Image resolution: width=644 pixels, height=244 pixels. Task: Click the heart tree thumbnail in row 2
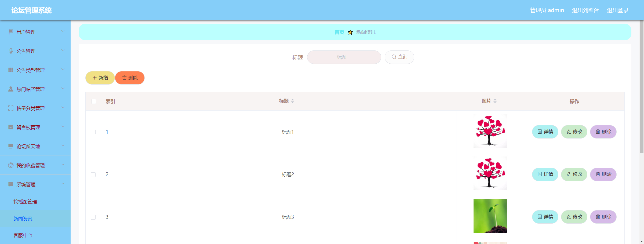point(490,173)
